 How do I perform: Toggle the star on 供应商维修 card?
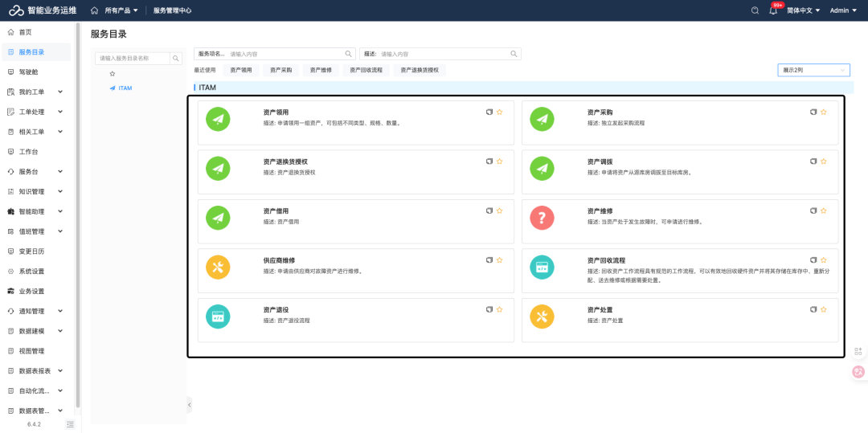(499, 260)
